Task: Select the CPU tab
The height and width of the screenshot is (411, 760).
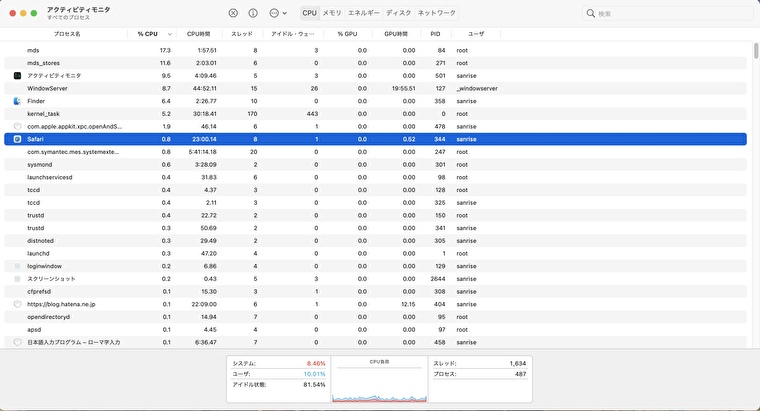Action: [x=309, y=13]
